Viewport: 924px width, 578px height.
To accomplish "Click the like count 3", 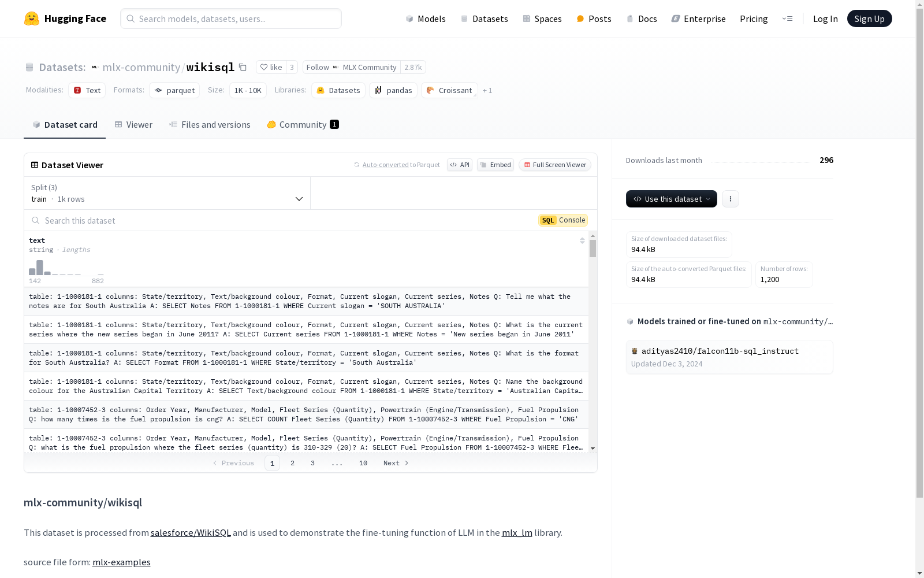I will (x=292, y=67).
